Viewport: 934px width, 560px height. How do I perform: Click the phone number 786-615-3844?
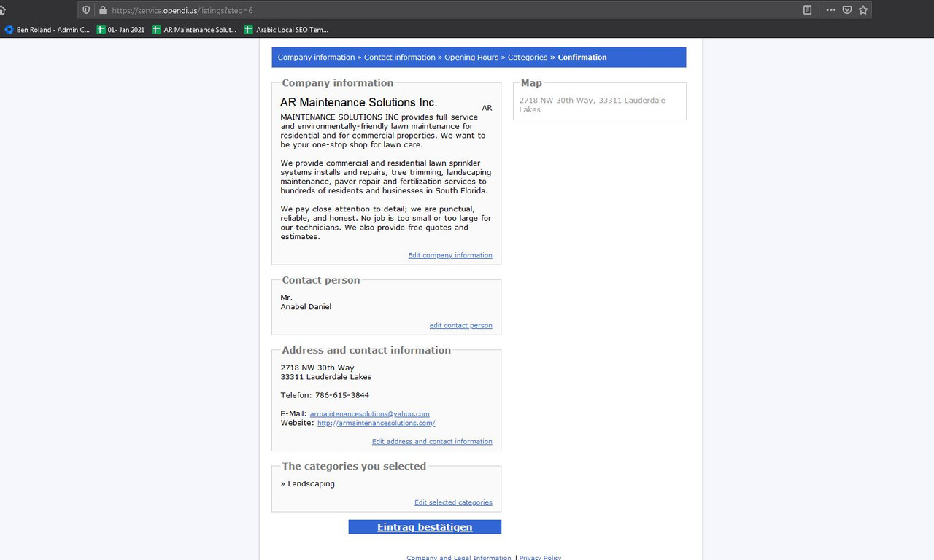(342, 395)
